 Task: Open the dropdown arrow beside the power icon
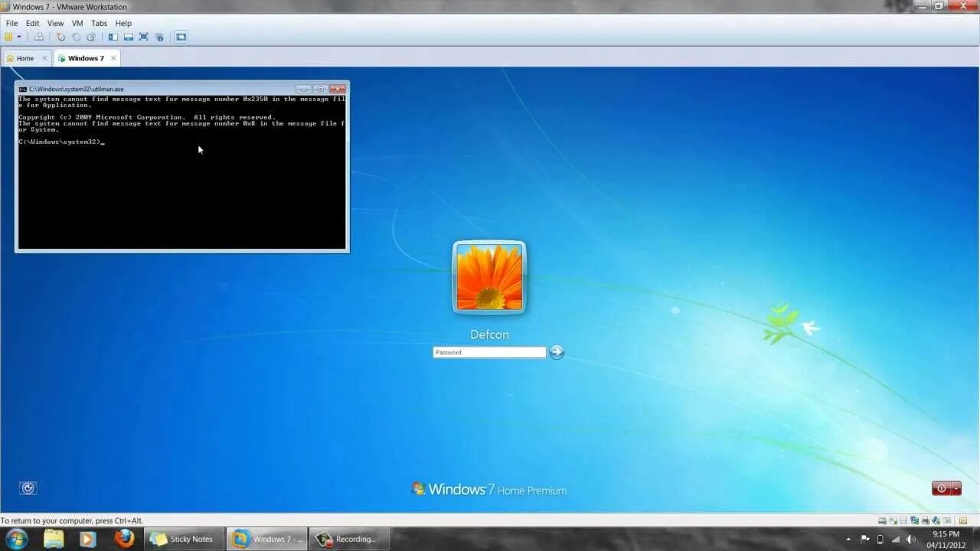pyautogui.click(x=19, y=37)
